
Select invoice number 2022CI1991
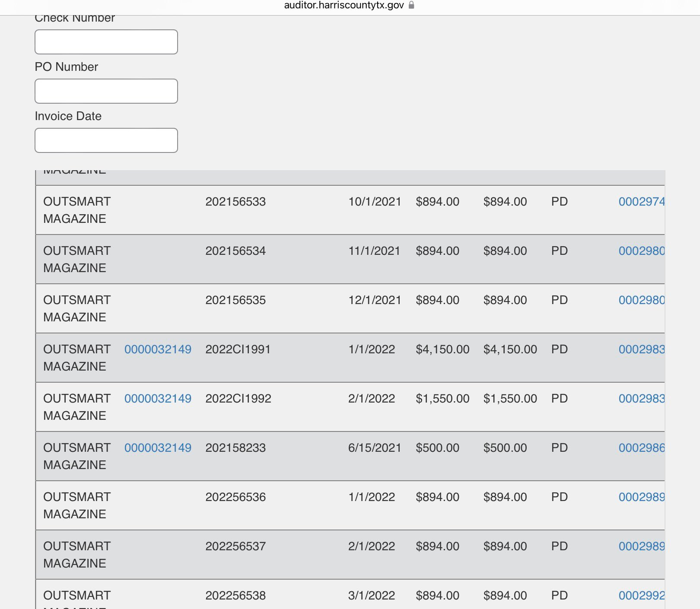(x=238, y=349)
